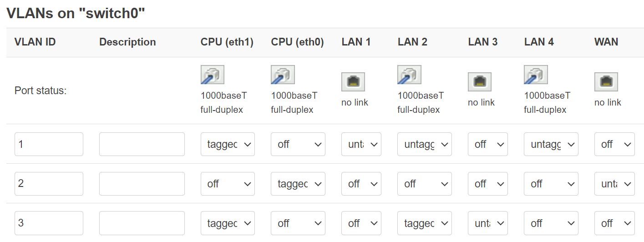Screen dimensions: 644x242
Task: Open VLAN 3 LAN 2 tagged dropdown
Action: point(425,223)
